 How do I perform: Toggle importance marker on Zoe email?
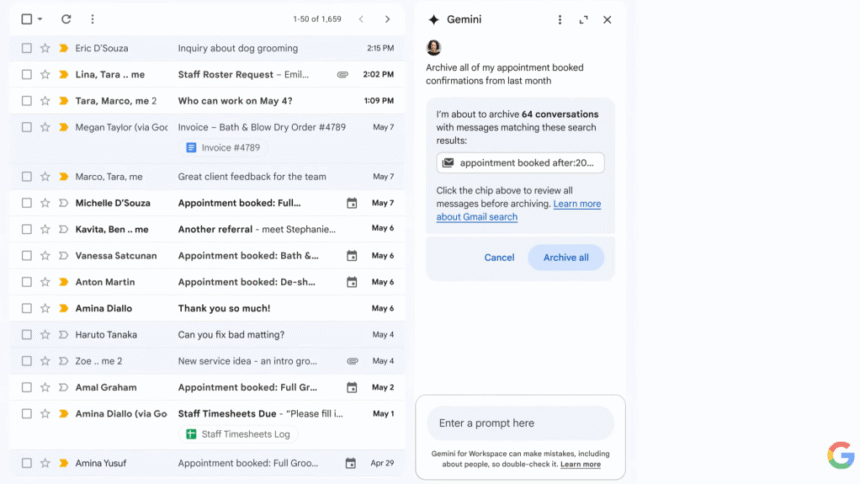(x=64, y=361)
